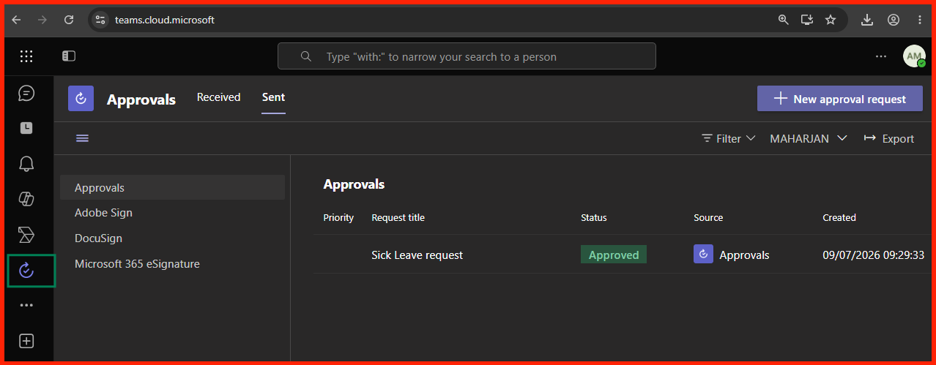Click the Request title column header
Viewport: 936px width, 365px height.
point(398,218)
